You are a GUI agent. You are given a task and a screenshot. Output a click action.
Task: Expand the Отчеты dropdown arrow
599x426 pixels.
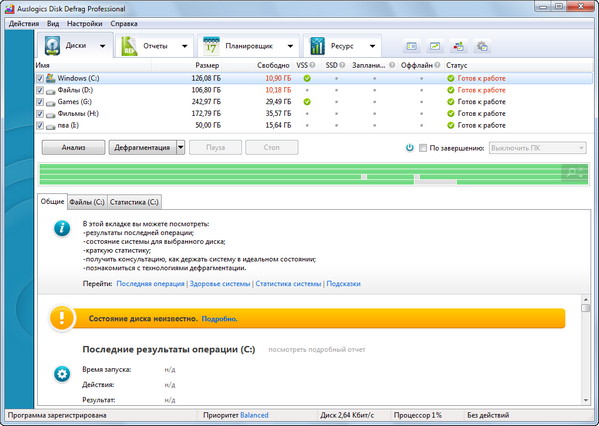tap(185, 46)
